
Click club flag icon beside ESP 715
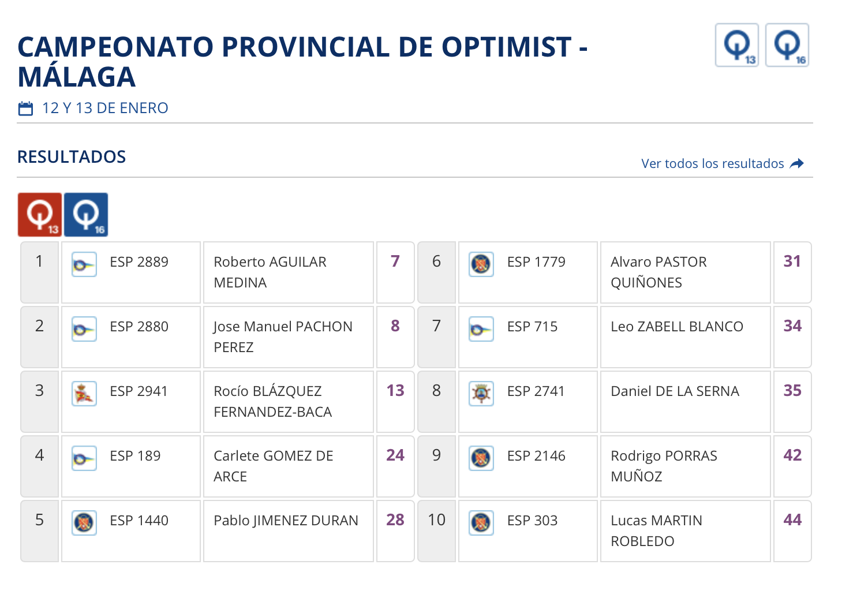tap(481, 330)
